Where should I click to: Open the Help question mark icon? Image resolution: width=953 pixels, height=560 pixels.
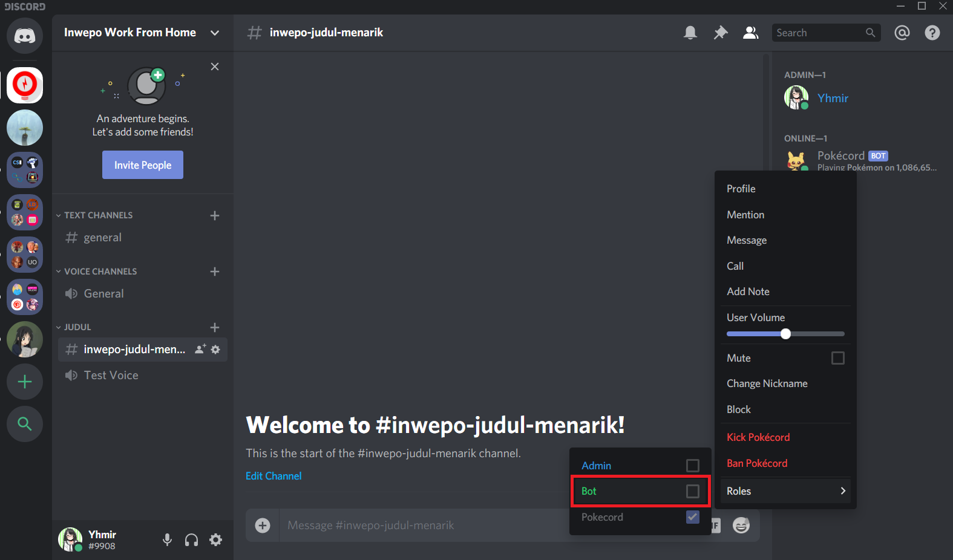tap(932, 33)
